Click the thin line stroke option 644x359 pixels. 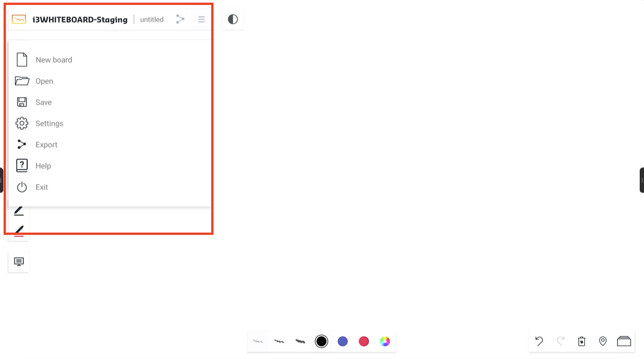[258, 340]
